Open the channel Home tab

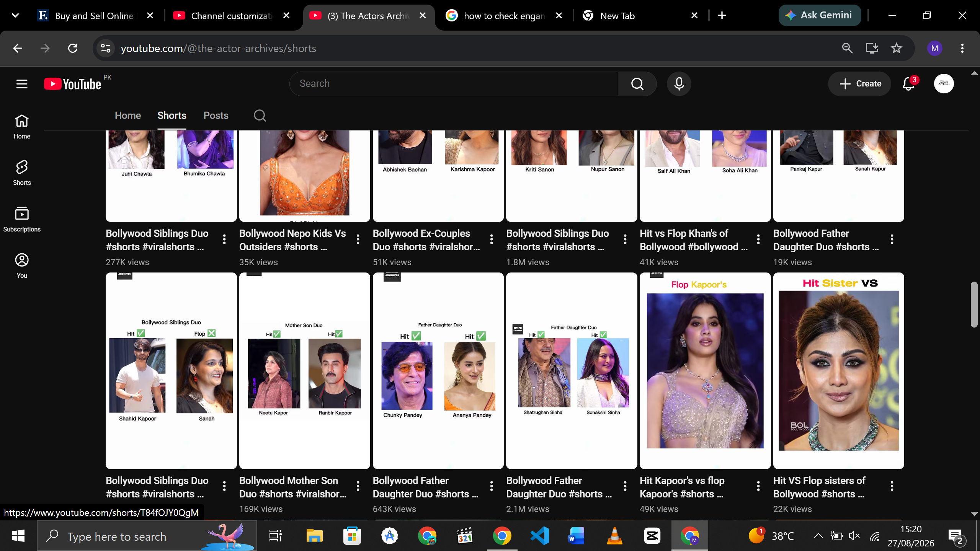(x=128, y=116)
